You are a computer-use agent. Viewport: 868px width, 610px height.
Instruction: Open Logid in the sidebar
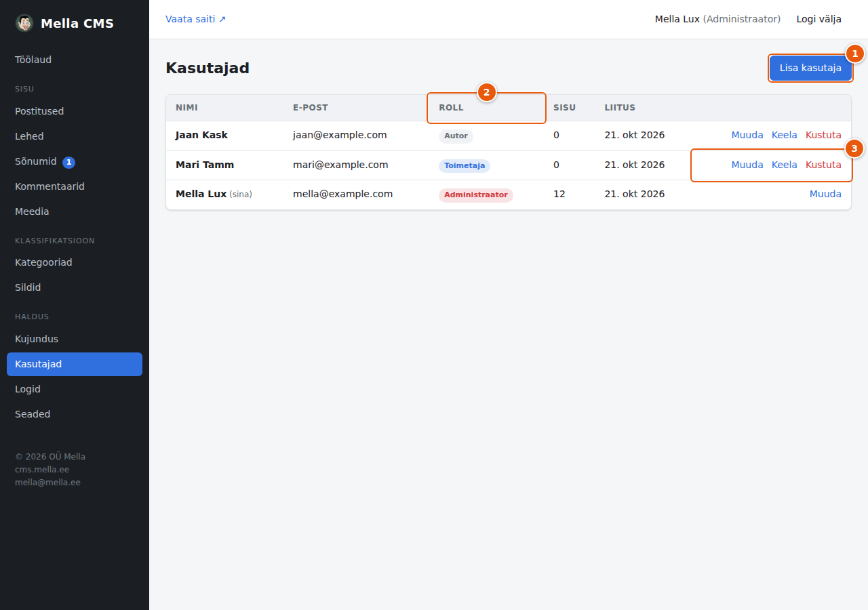coord(75,389)
